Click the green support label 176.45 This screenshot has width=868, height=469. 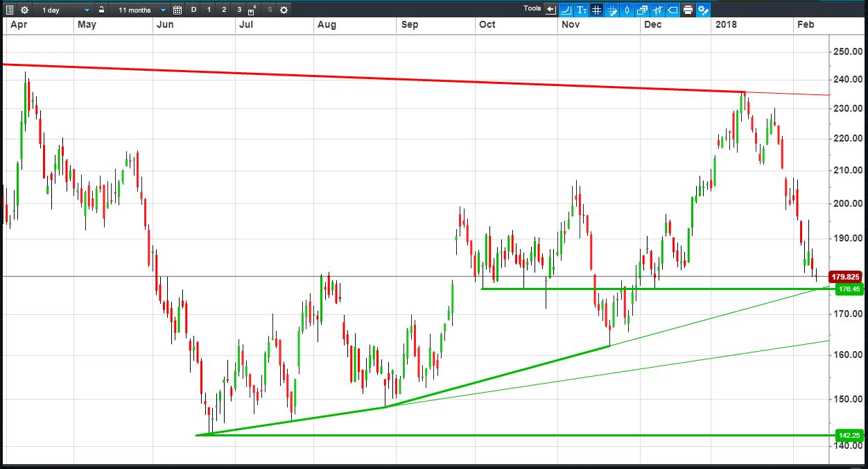click(x=849, y=289)
